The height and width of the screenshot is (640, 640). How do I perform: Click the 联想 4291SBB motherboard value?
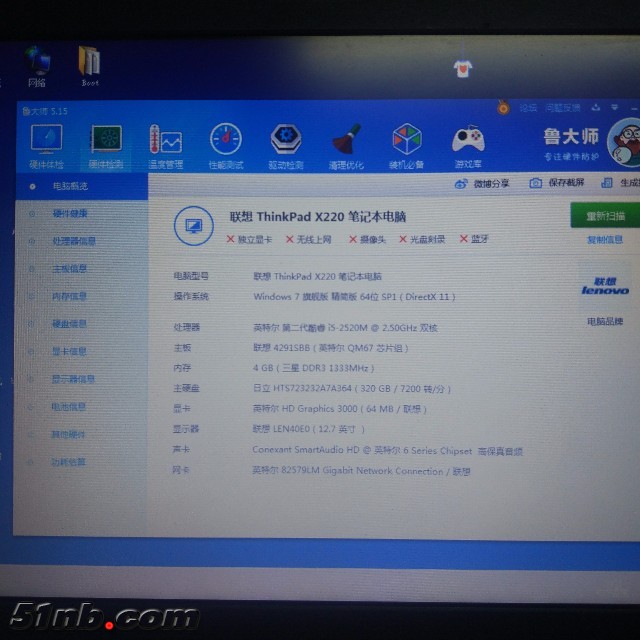point(331,348)
